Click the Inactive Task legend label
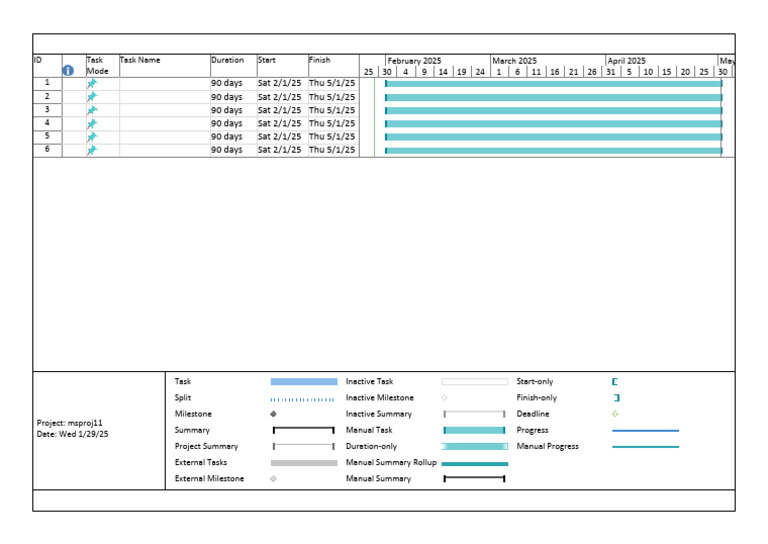This screenshot has width=768, height=544. pyautogui.click(x=369, y=381)
